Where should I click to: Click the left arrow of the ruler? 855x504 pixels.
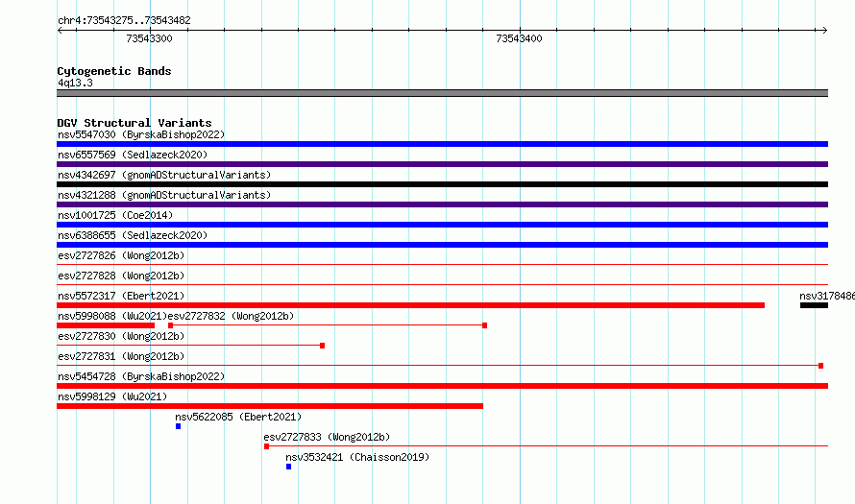point(60,31)
